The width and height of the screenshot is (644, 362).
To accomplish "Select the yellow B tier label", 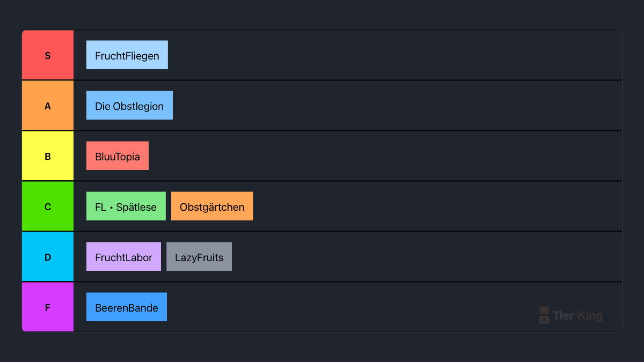I will click(x=48, y=156).
